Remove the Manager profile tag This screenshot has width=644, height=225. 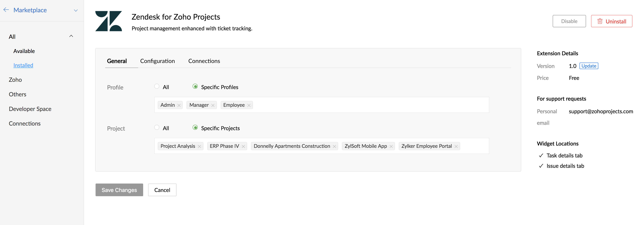(213, 105)
